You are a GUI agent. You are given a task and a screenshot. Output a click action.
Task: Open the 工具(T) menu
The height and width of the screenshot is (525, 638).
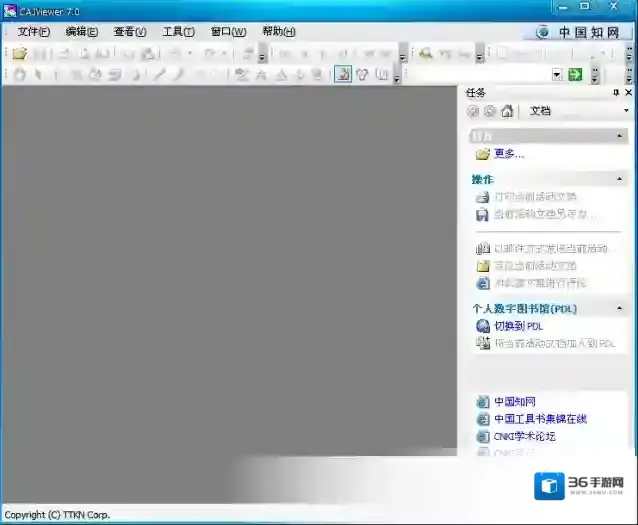click(178, 32)
